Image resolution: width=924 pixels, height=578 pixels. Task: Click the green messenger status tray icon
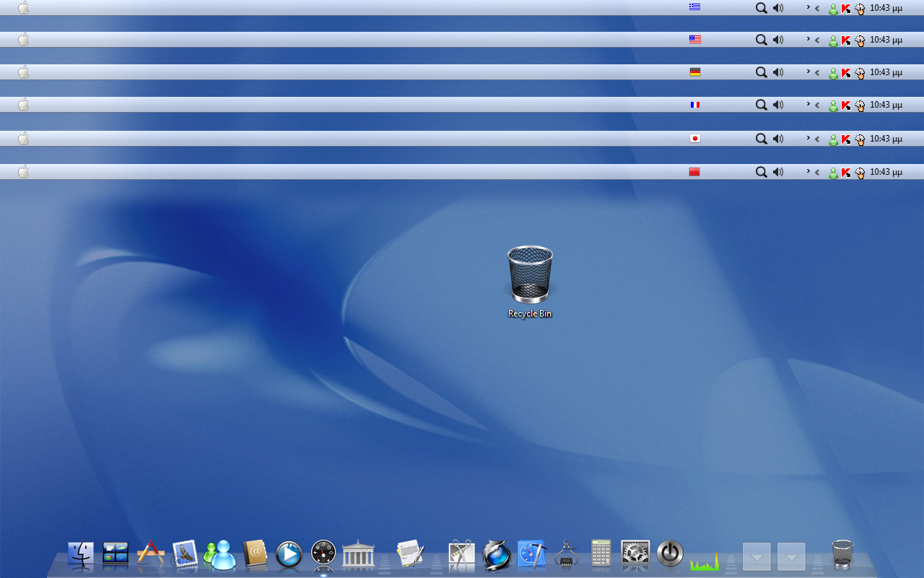(833, 8)
